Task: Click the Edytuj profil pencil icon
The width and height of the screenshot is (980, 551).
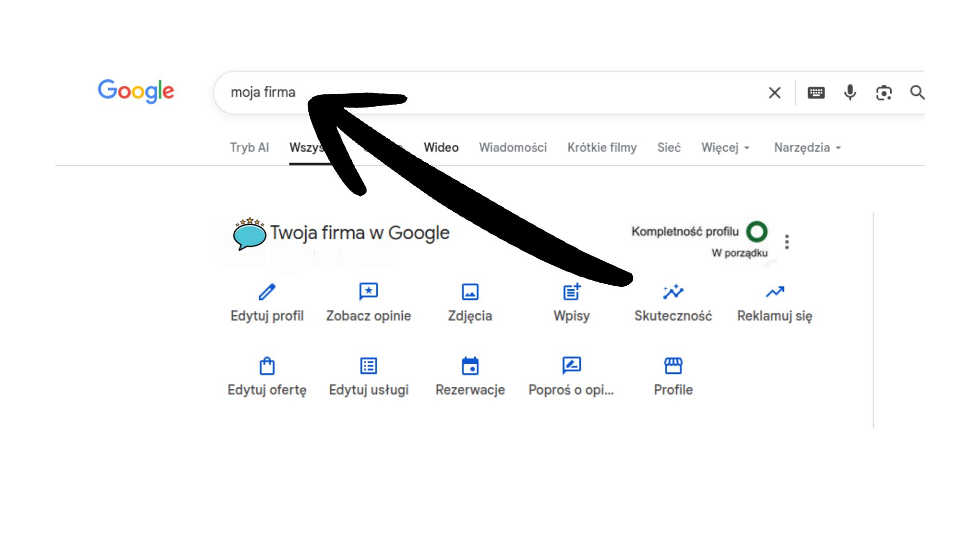Action: (267, 292)
